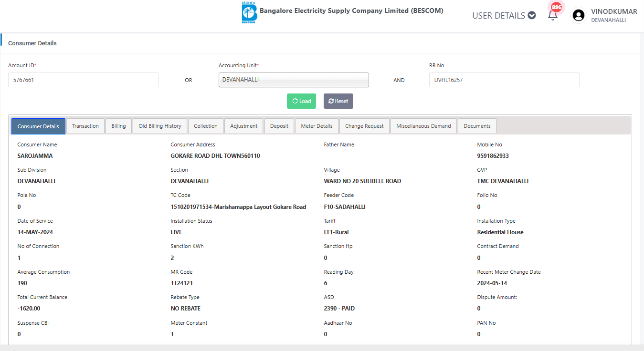644x351 pixels.
Task: Switch to the Transaction tab
Action: (x=85, y=126)
